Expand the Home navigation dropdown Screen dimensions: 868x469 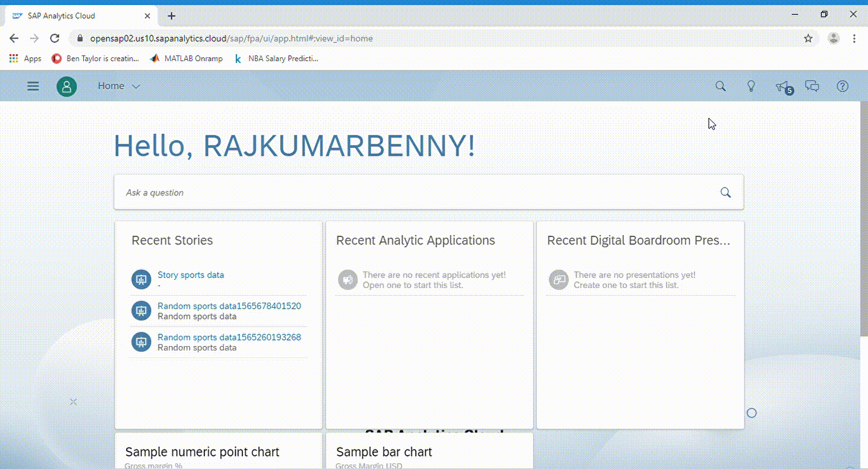pyautogui.click(x=119, y=86)
